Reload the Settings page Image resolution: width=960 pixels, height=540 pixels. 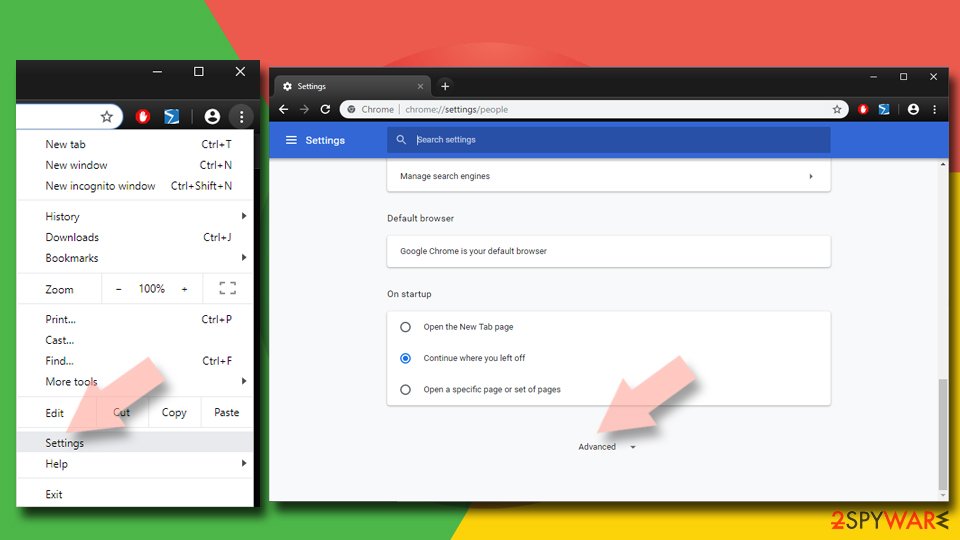[325, 109]
